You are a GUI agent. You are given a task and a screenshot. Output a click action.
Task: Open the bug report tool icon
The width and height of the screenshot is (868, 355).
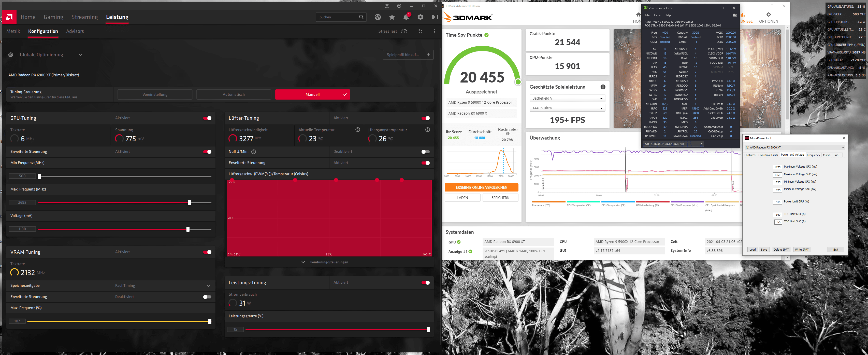point(387,6)
